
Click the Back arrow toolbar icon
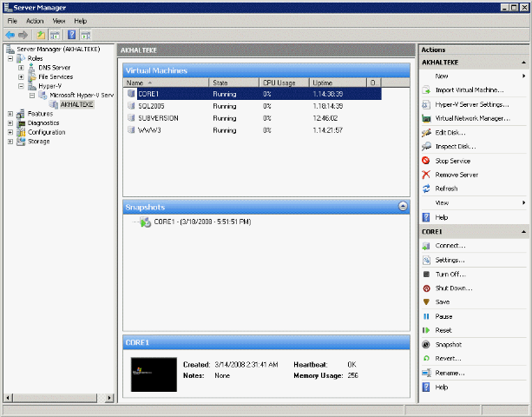point(10,35)
